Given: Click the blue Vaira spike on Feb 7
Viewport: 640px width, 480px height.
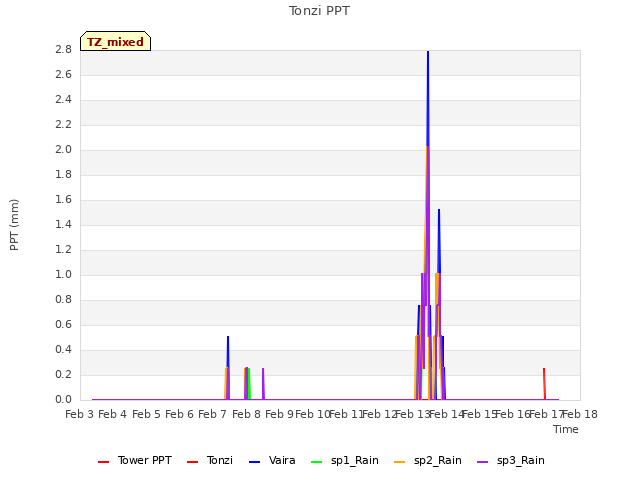Looking at the screenshot, I should [228, 351].
